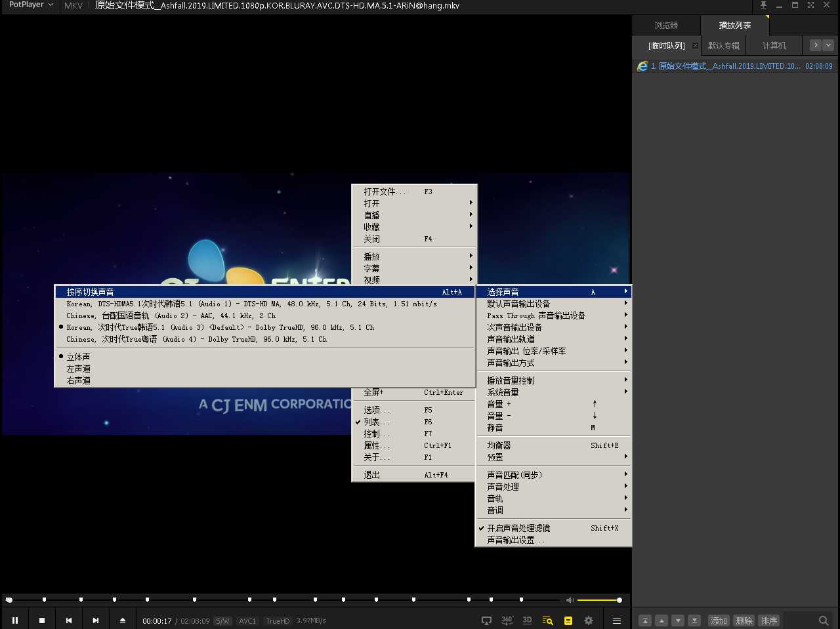Image resolution: width=840 pixels, height=629 pixels.
Task: Expand 声音输出轨道 submenu
Action: click(553, 339)
